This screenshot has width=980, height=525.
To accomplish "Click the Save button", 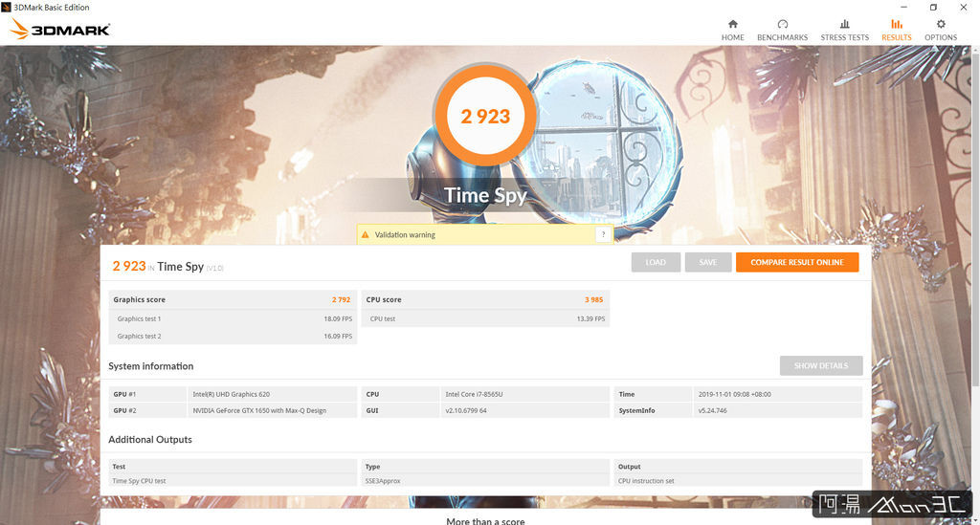I will [708, 262].
